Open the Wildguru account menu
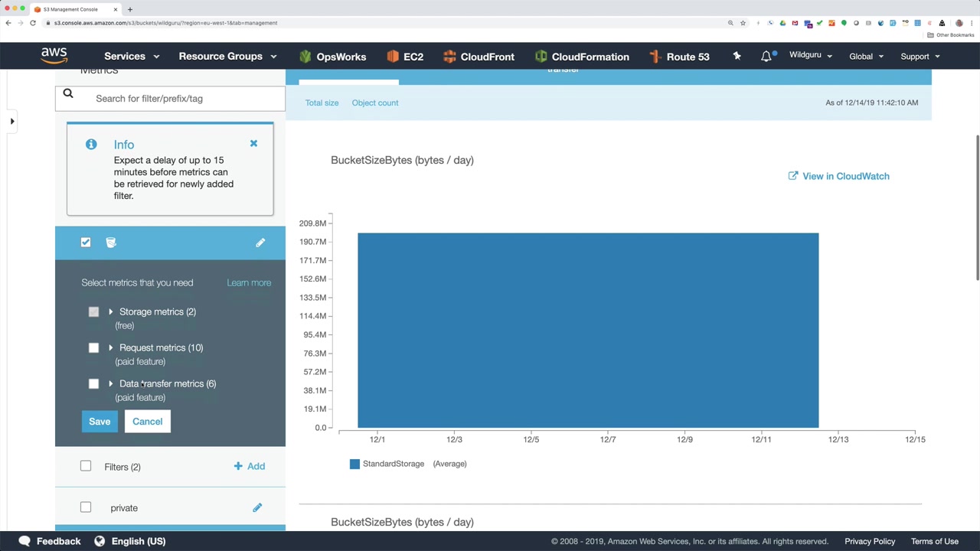 coord(810,56)
